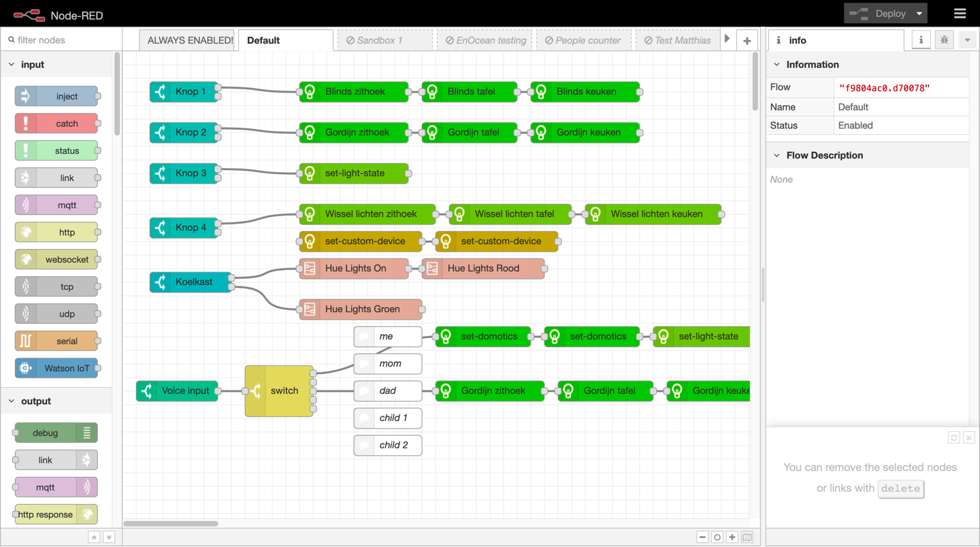
Task: Open the hamburger main menu
Action: 960,14
